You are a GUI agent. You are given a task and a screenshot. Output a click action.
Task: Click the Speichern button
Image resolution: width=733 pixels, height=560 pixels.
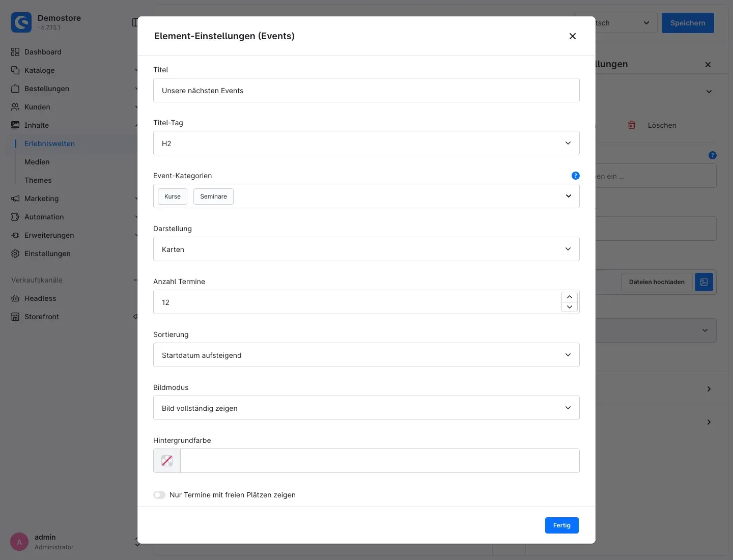coord(688,23)
